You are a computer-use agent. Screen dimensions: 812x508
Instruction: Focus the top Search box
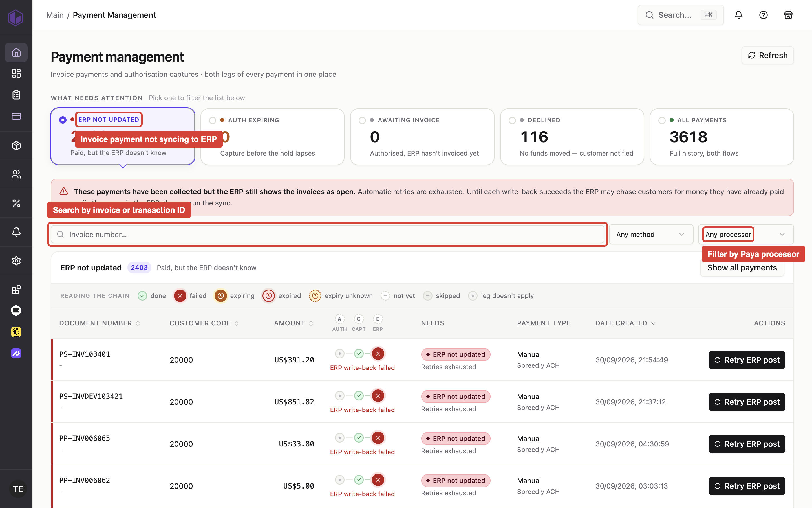[680, 15]
